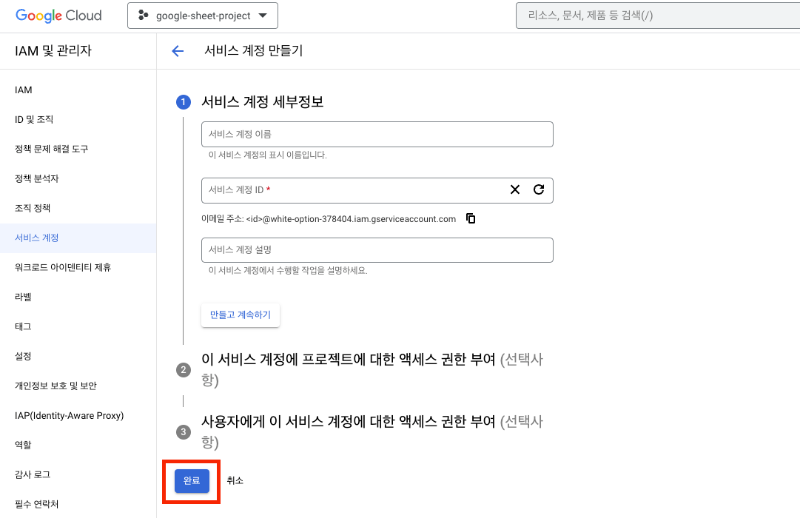The width and height of the screenshot is (800, 518).
Task: Select 서비스 계정 in sidebar
Action: 78,238
